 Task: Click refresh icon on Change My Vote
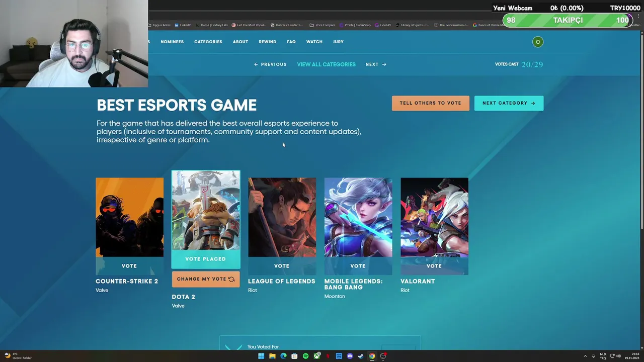coord(231,279)
